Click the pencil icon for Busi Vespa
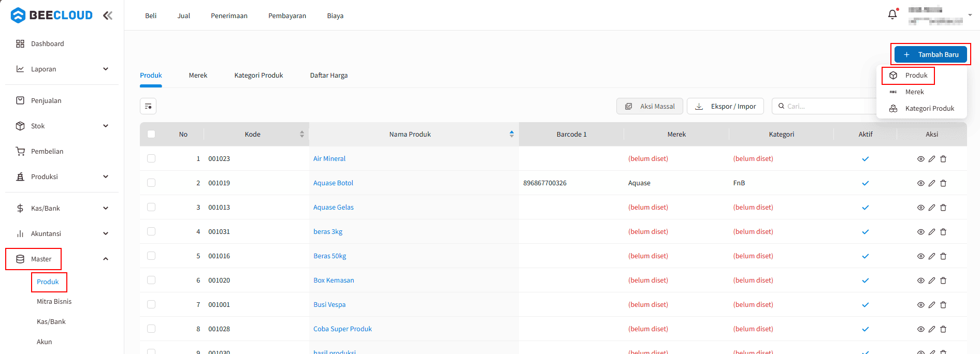The image size is (980, 354). (932, 305)
